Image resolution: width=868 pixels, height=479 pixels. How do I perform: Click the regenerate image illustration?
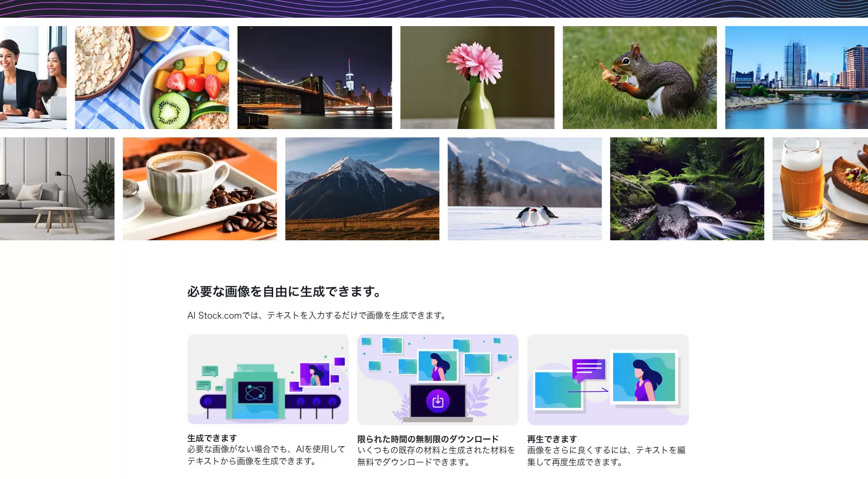[x=608, y=380]
